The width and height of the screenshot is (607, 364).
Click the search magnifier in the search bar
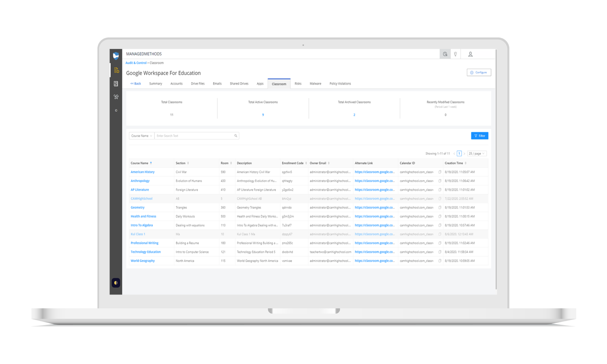[236, 135]
